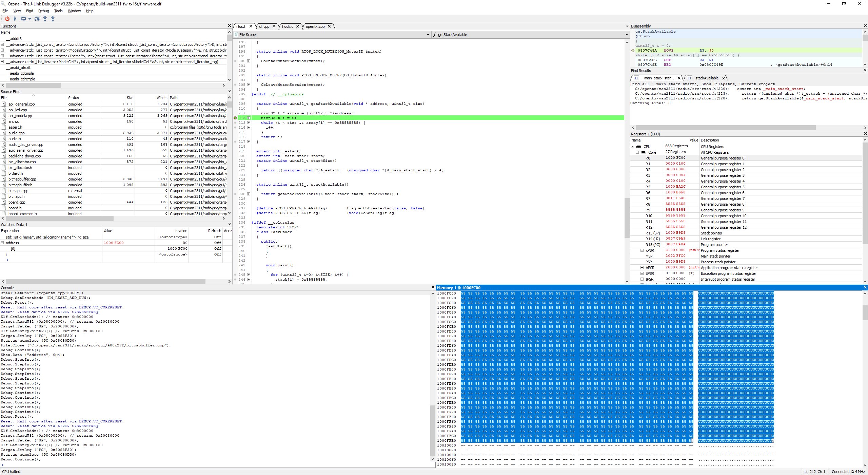Switch to the opentx.cpp tab
Viewport: 868px width, 475px height.
tap(315, 26)
